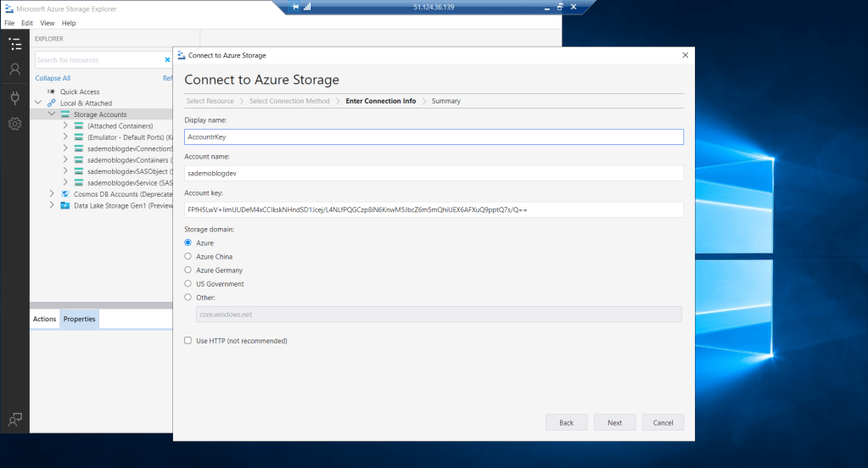
Task: Click the Connect plug icon in sidebar
Action: 14,97
